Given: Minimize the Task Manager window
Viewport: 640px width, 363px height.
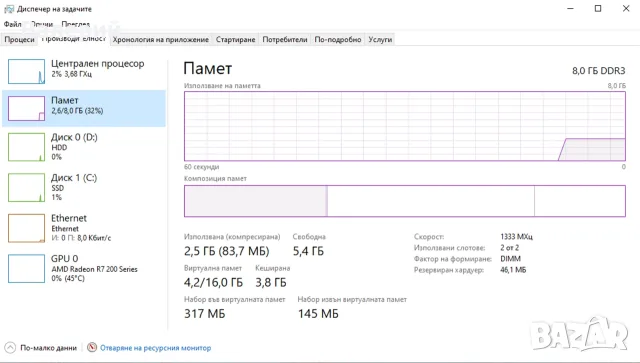Looking at the screenshot, I should (x=571, y=9).
